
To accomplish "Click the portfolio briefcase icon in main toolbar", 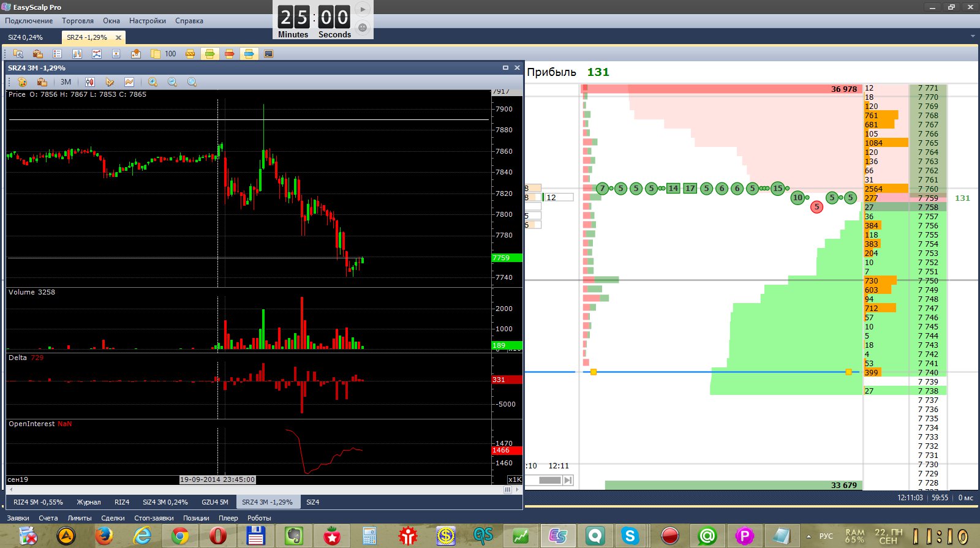I will pyautogui.click(x=38, y=54).
